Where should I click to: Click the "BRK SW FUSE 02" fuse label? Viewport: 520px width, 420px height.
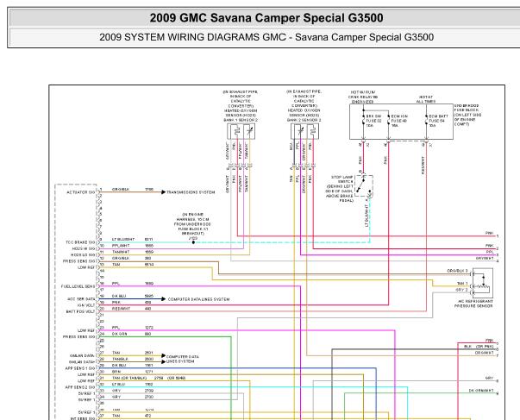point(373,121)
